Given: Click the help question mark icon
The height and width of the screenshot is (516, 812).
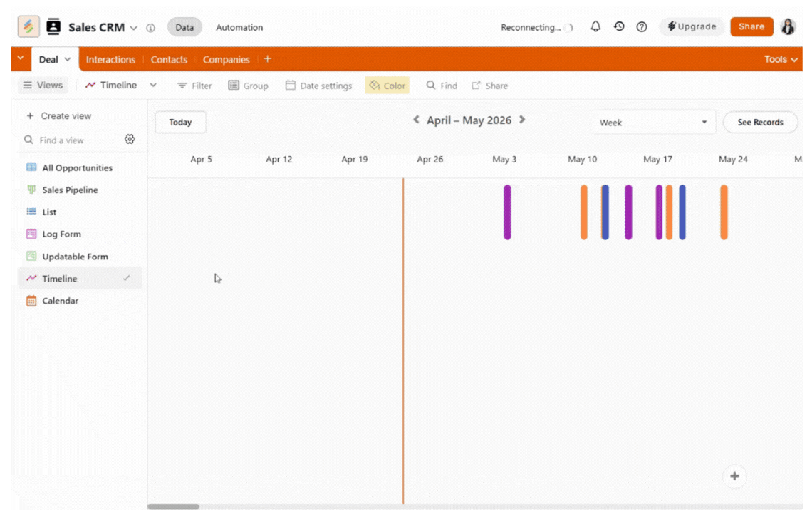Looking at the screenshot, I should point(642,27).
